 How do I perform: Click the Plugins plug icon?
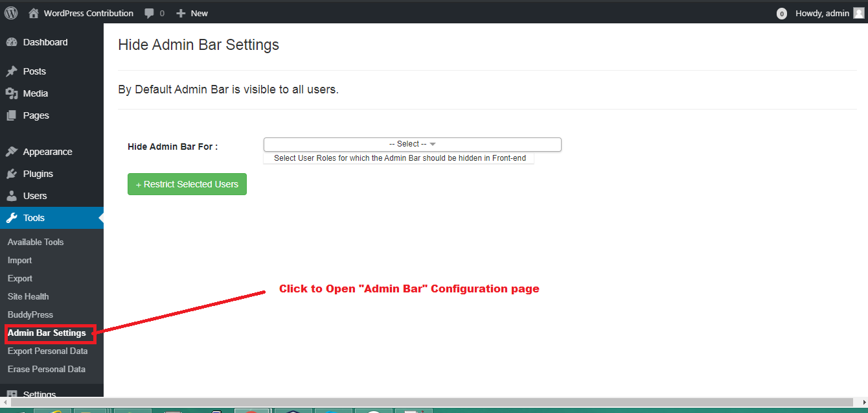[11, 174]
